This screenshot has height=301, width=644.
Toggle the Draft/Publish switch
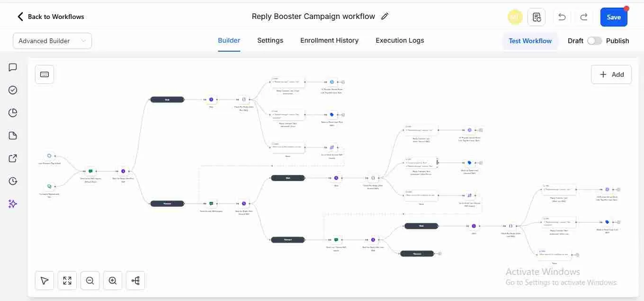pyautogui.click(x=595, y=40)
